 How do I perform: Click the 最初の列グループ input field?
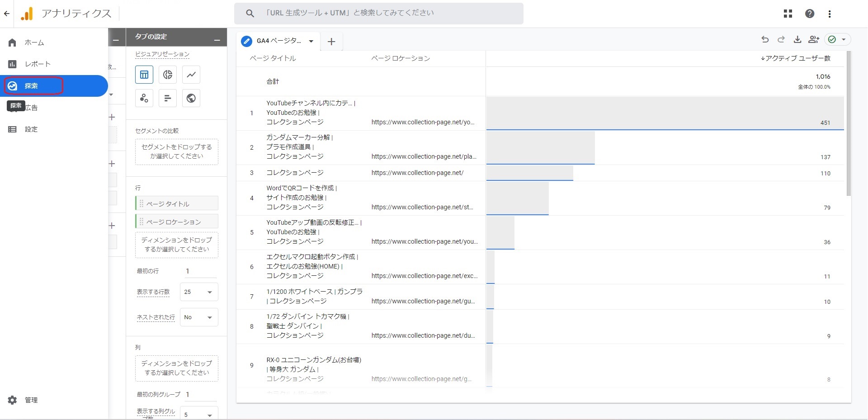pos(200,395)
